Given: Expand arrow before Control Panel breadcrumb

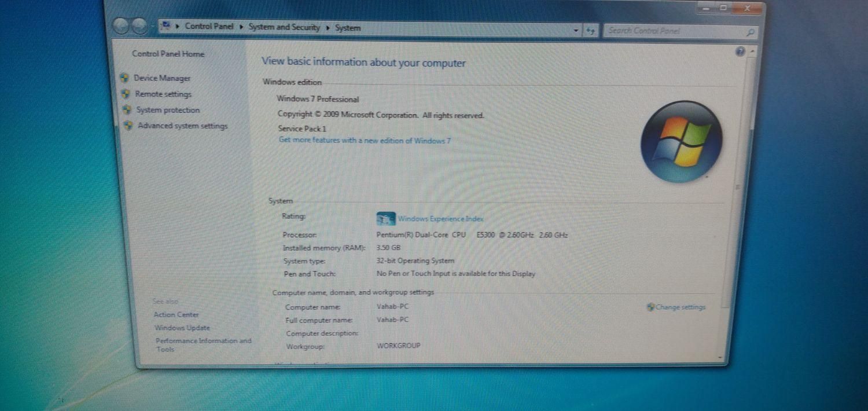Looking at the screenshot, I should point(178,26).
